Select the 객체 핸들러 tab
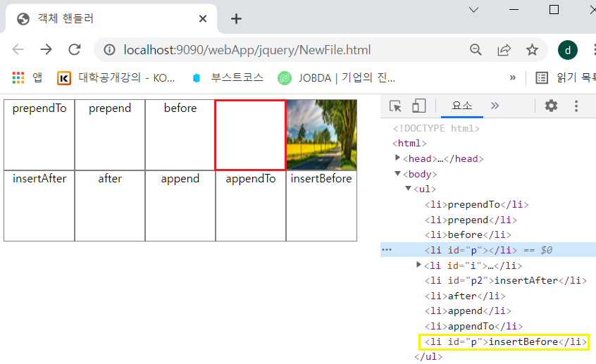Screen dimensions: 596x364 [111, 18]
